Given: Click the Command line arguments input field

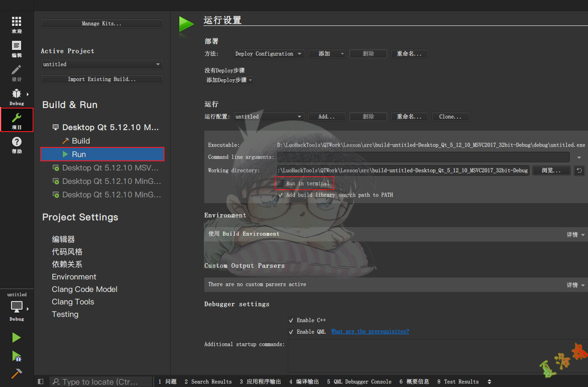Looking at the screenshot, I should click(x=423, y=157).
